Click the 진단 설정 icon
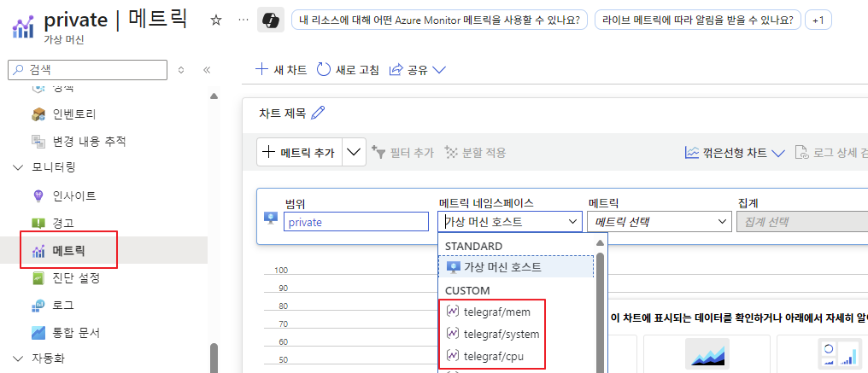Image resolution: width=868 pixels, height=373 pixels. 38,277
